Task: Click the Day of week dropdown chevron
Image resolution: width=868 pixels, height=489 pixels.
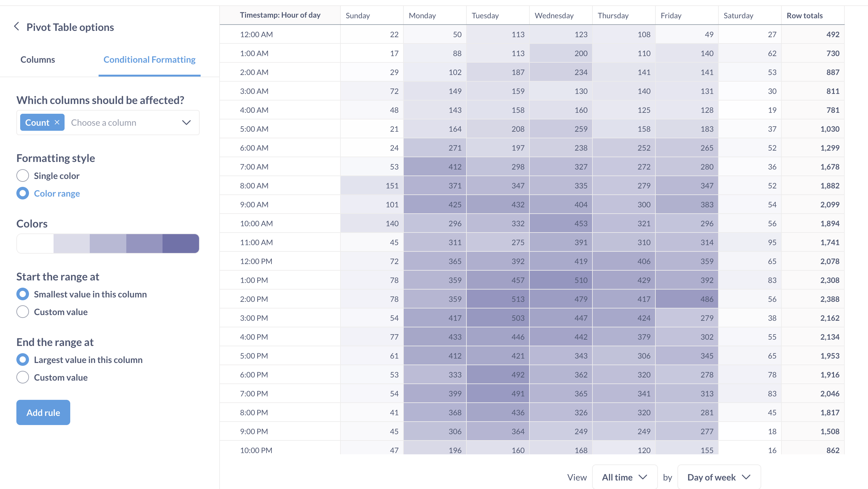Action: (x=747, y=477)
